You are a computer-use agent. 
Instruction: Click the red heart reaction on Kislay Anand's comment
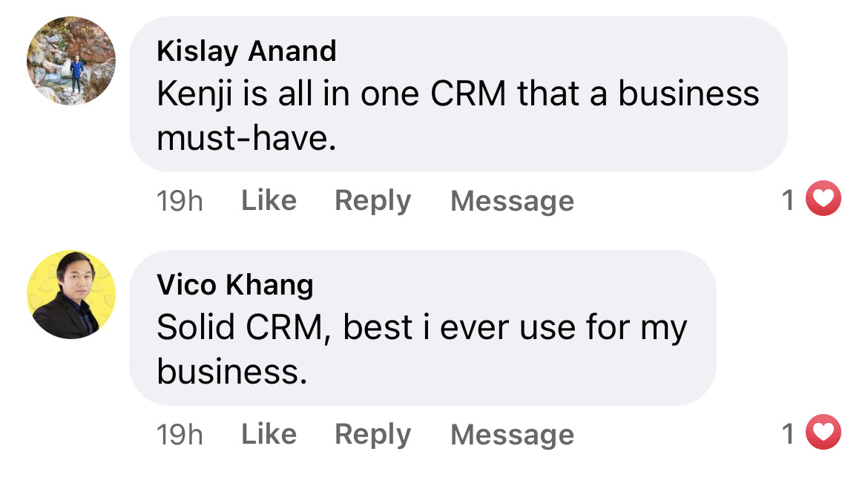coord(823,200)
